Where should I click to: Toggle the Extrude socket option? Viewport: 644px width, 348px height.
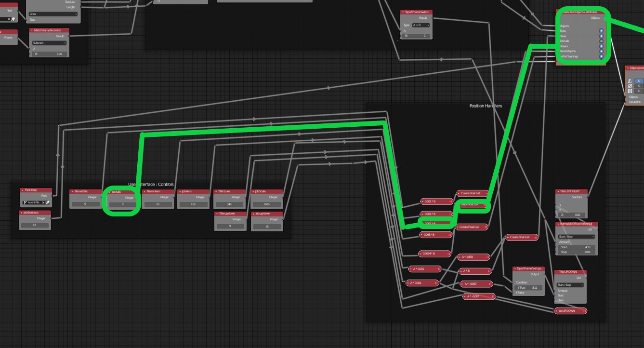pos(601,41)
